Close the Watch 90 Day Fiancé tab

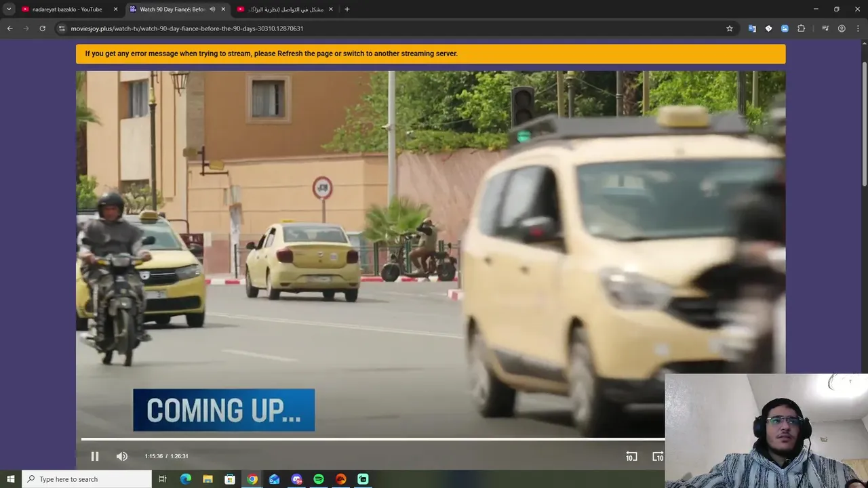point(223,9)
